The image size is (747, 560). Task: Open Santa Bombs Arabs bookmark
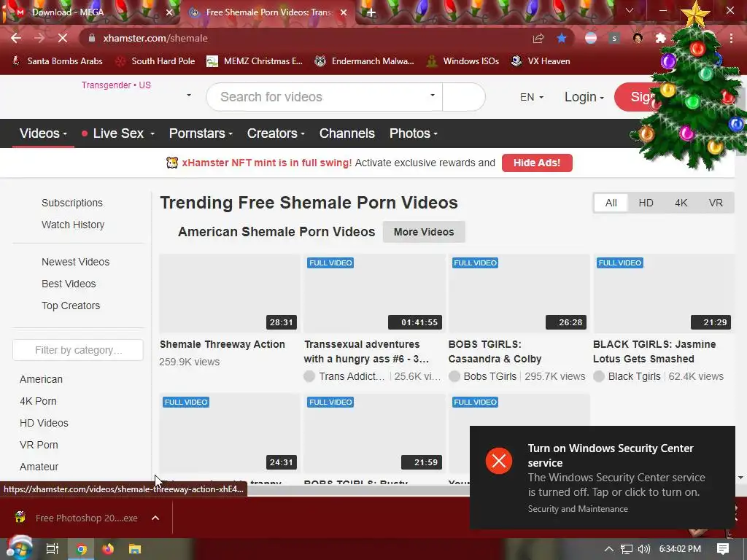click(x=57, y=61)
